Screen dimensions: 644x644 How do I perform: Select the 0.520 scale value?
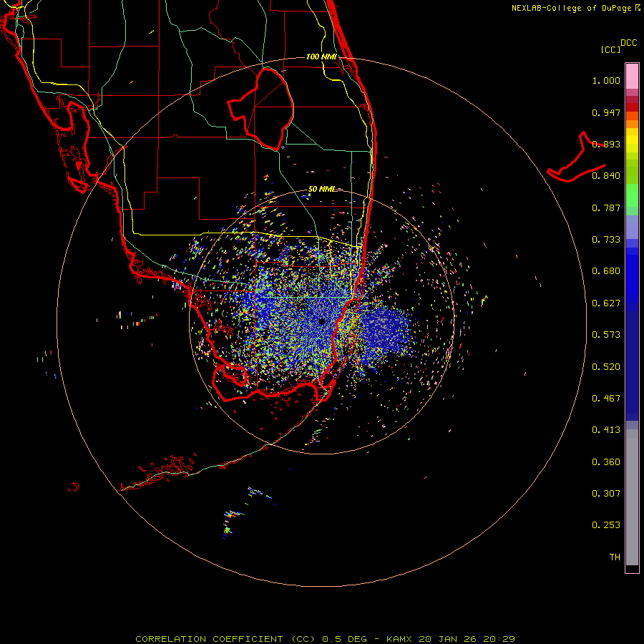point(606,367)
